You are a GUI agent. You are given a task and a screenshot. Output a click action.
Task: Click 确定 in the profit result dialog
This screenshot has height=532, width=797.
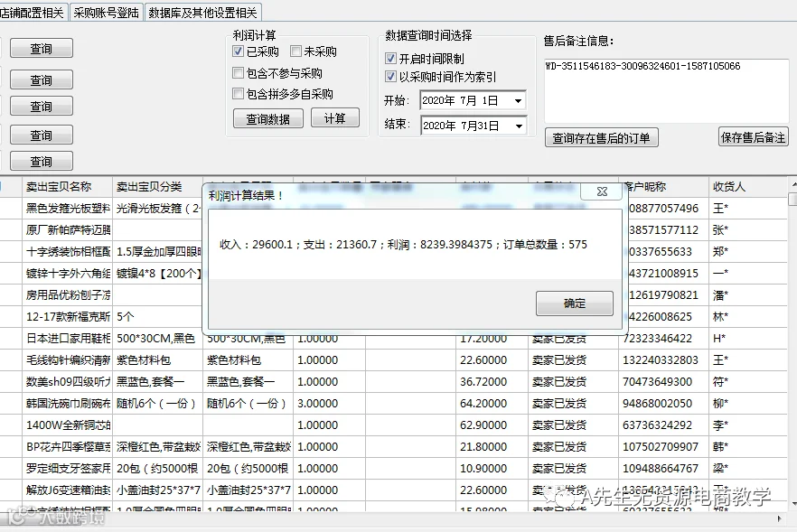(x=575, y=303)
